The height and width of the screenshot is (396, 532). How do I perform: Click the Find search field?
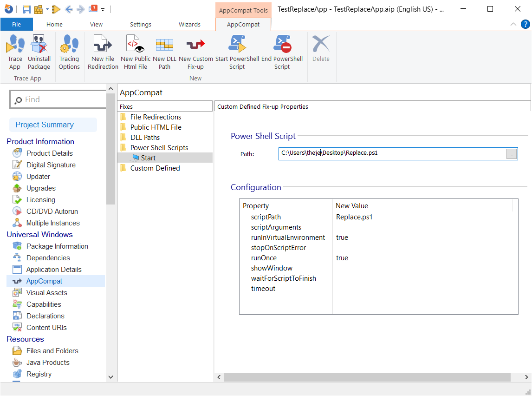60,99
